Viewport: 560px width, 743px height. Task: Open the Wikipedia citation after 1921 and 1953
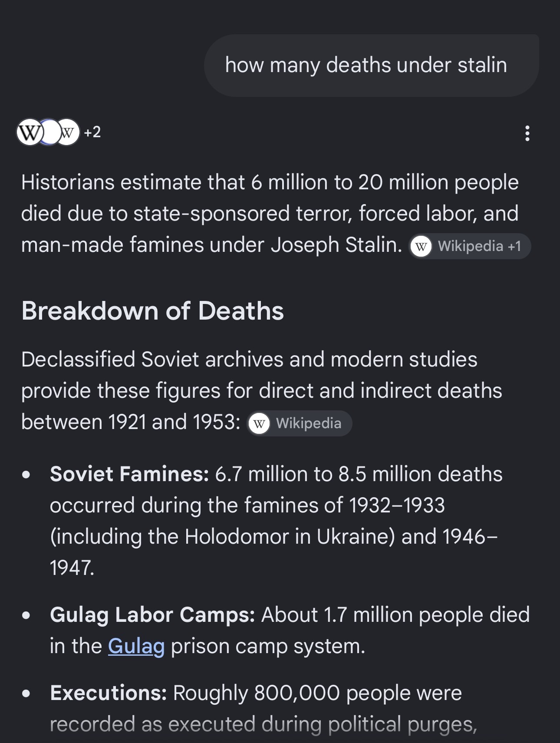click(x=300, y=423)
